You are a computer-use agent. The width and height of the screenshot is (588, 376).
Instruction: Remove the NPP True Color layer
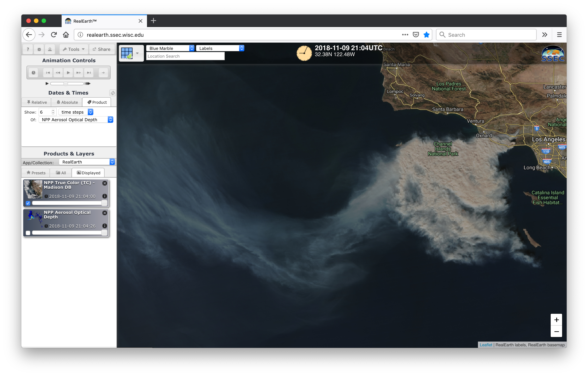click(x=105, y=183)
